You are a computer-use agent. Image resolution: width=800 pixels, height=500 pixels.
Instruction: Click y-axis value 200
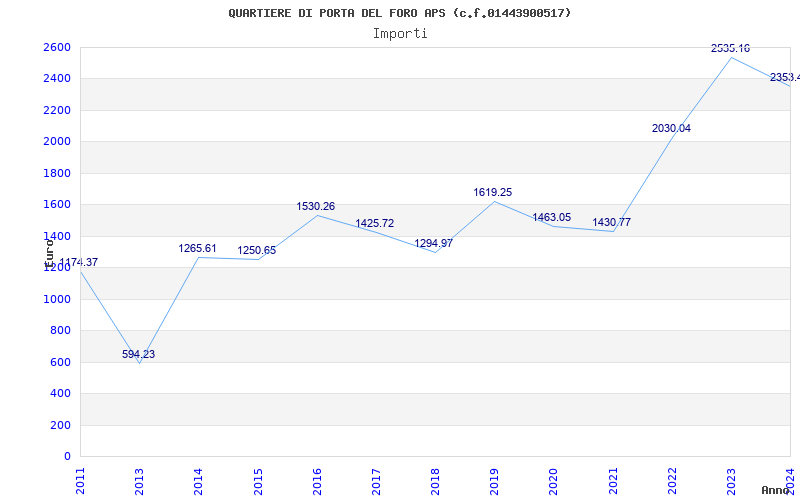[61, 425]
